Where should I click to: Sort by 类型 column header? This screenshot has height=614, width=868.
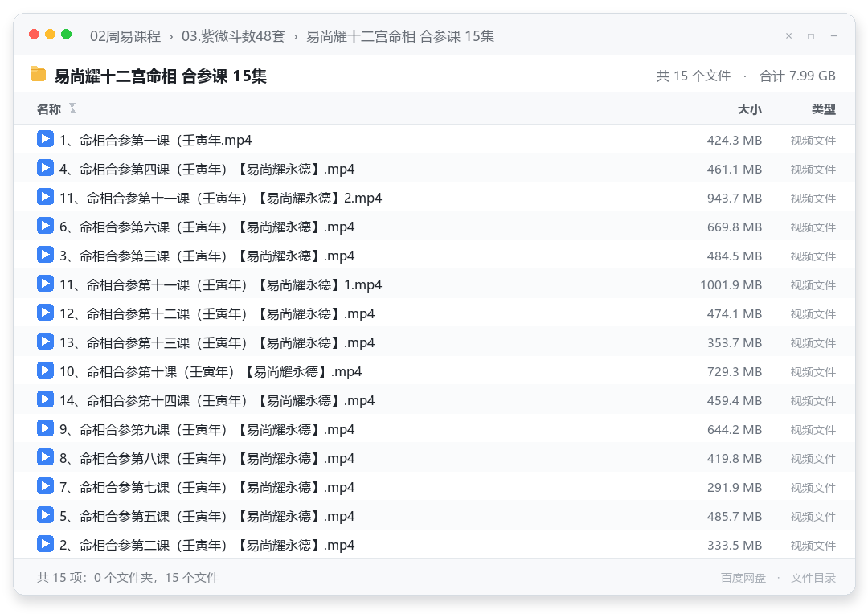pos(824,109)
